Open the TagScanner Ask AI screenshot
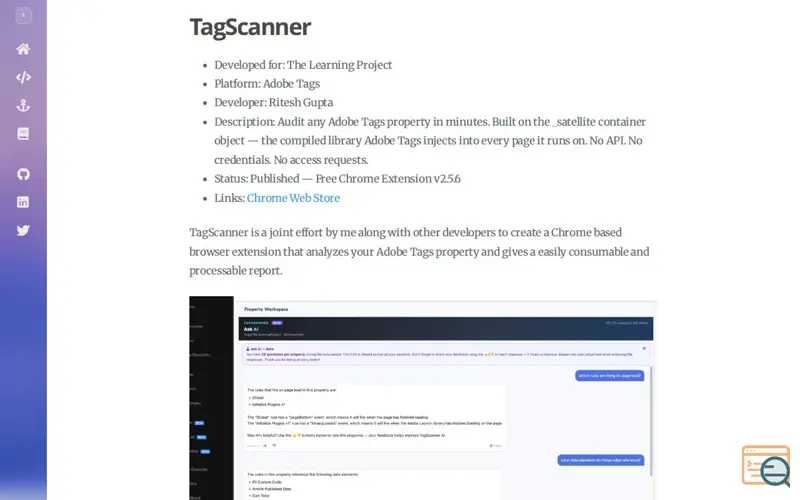Image resolution: width=800 pixels, height=500 pixels. (x=422, y=398)
